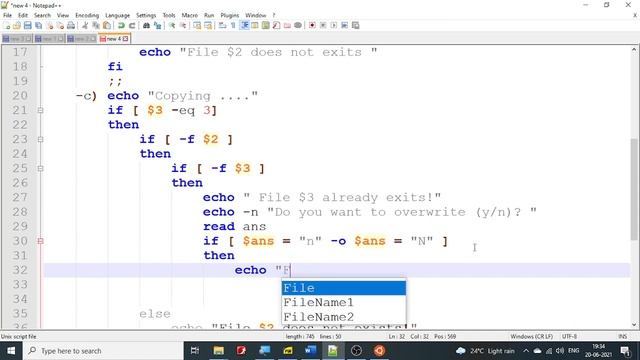The height and width of the screenshot is (360, 640).
Task: Switch to the new 1 tab
Action: [49, 39]
